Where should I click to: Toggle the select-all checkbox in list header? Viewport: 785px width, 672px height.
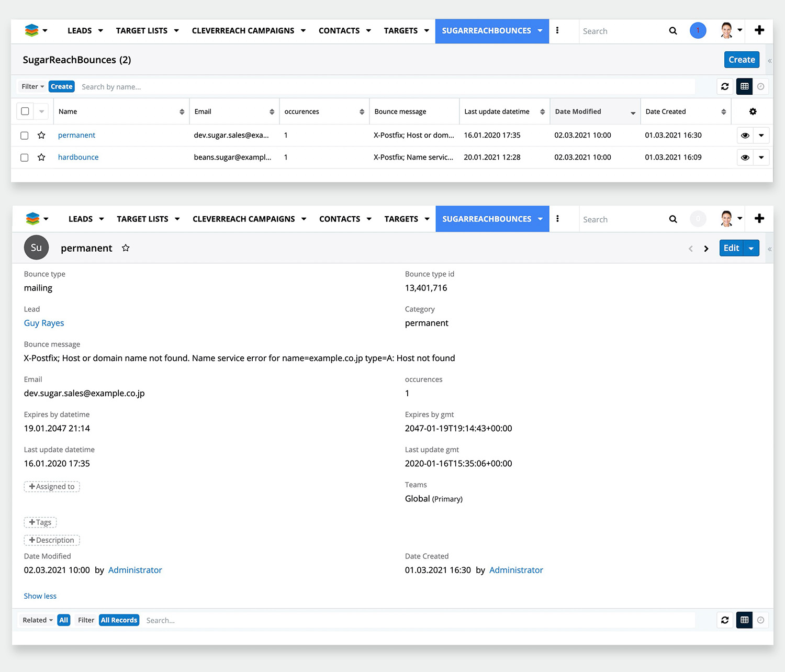(25, 111)
